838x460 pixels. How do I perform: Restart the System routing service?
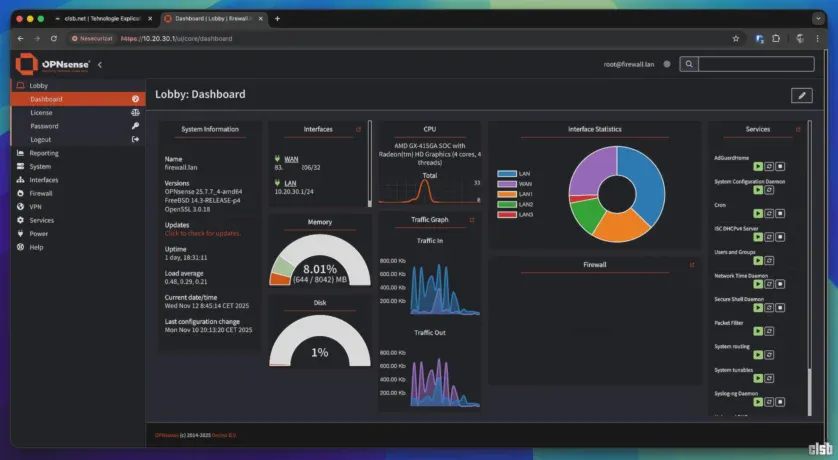769,355
